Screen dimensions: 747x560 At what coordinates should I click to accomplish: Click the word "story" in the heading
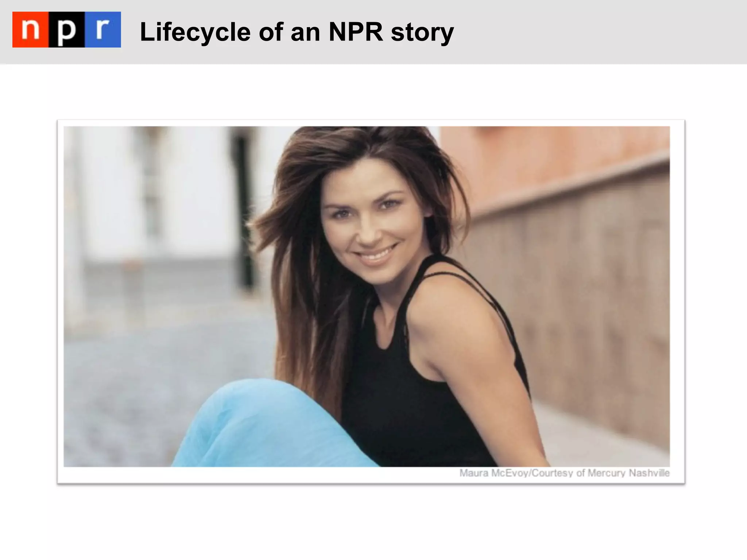coord(422,34)
